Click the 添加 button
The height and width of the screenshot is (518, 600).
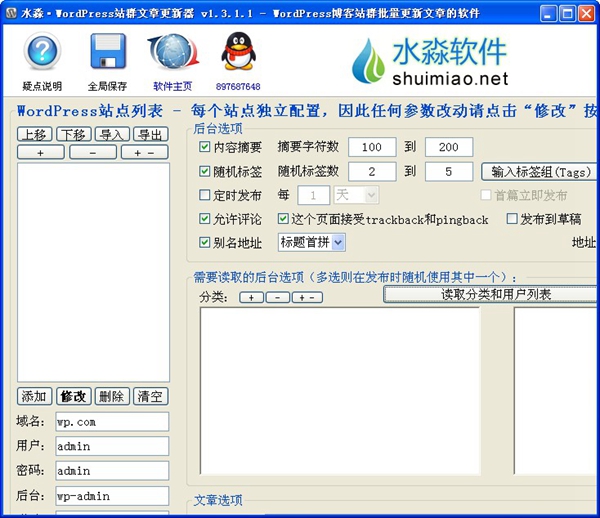[34, 396]
